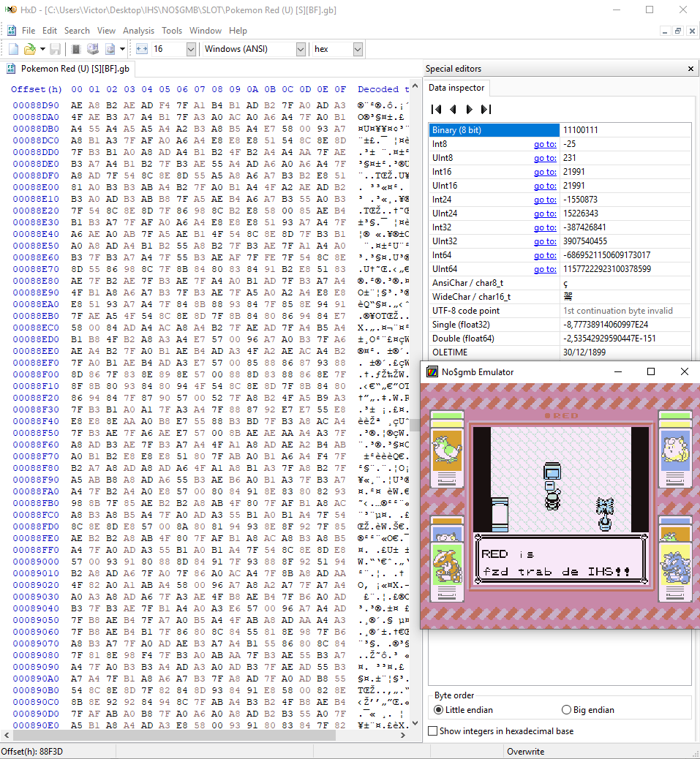
Task: Enable Show integers in hexadecimal base
Action: point(501,731)
